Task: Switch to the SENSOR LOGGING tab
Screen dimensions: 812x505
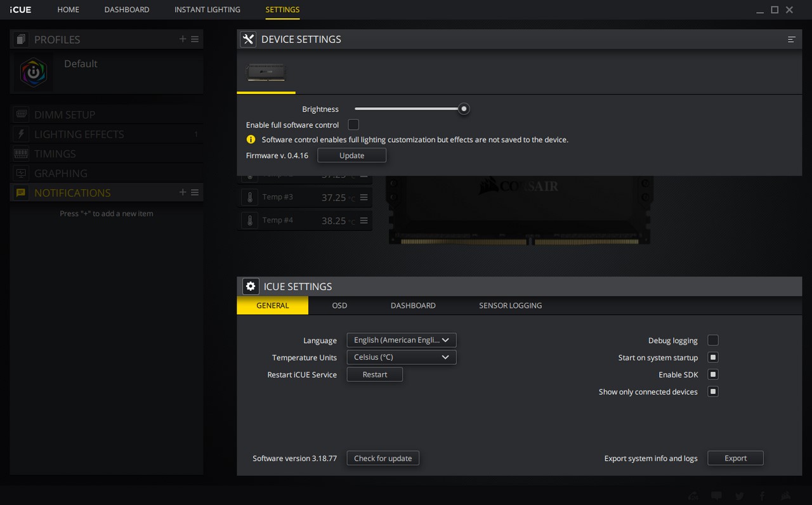Action: pyautogui.click(x=511, y=305)
